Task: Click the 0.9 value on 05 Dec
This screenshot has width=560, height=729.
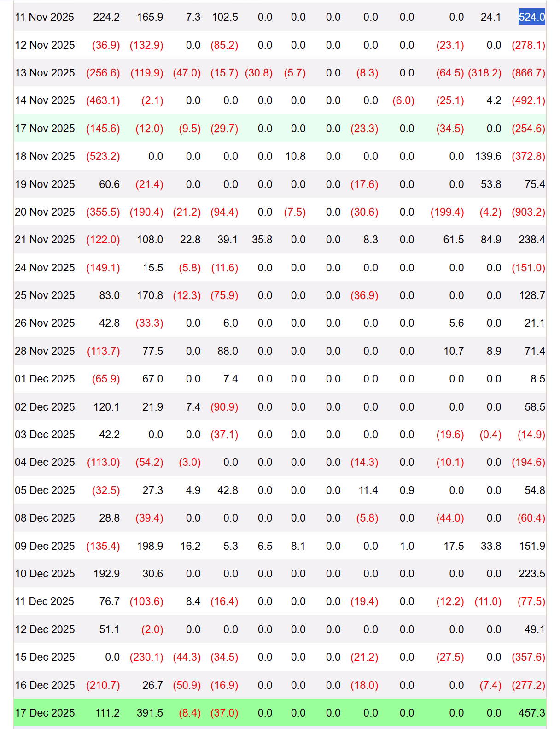Action: click(x=407, y=490)
